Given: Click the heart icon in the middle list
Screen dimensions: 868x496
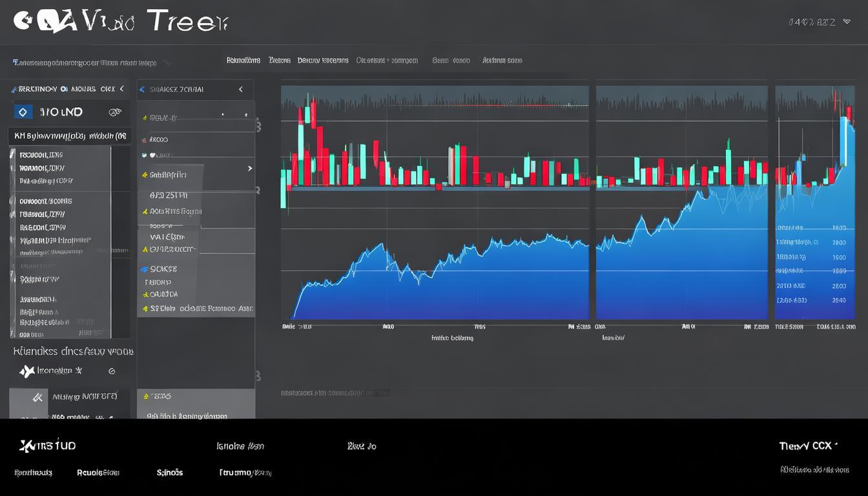Looking at the screenshot, I should [153, 155].
